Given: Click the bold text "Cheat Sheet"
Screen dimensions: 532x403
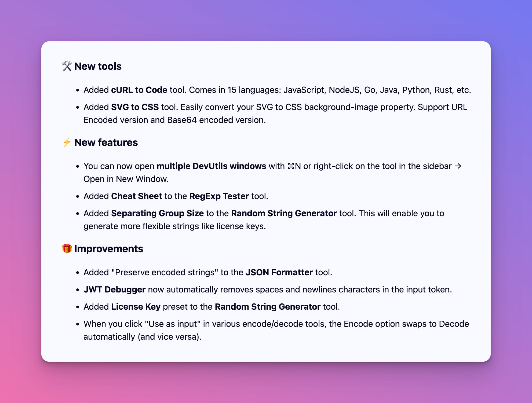Looking at the screenshot, I should coord(136,196).
